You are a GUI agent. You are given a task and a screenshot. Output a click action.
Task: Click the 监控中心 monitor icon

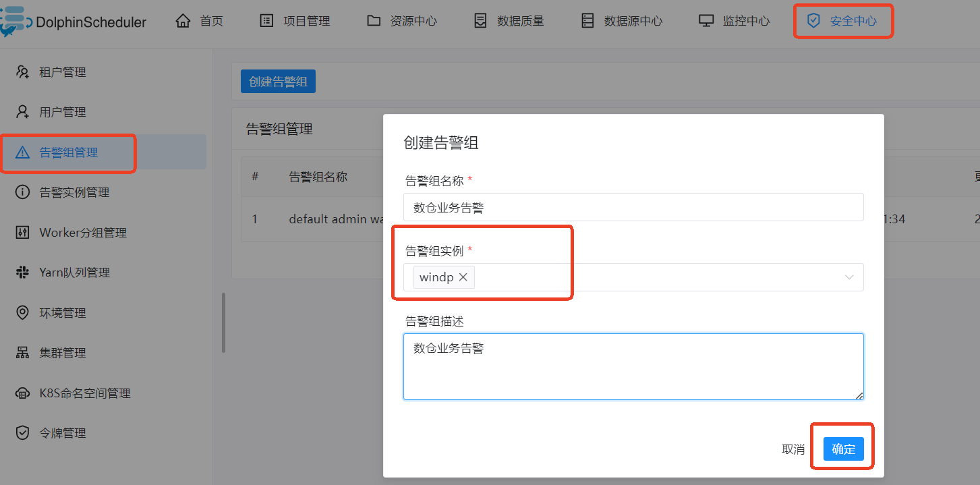tap(706, 21)
